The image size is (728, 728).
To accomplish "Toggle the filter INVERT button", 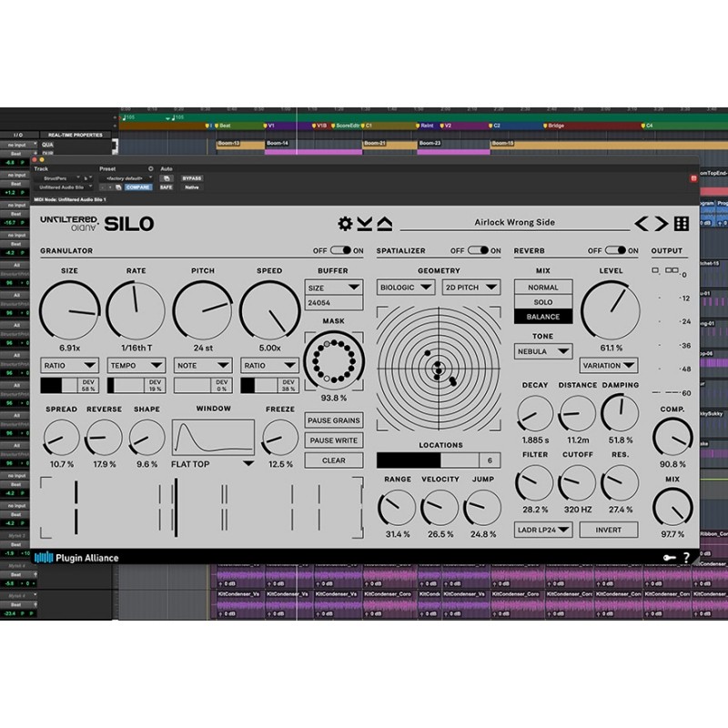I will pyautogui.click(x=608, y=530).
